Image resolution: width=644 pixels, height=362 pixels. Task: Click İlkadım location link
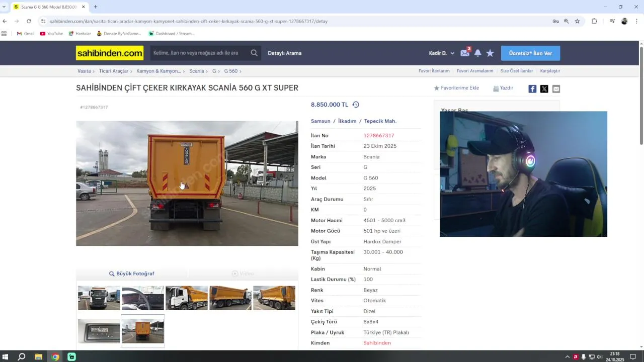click(347, 121)
